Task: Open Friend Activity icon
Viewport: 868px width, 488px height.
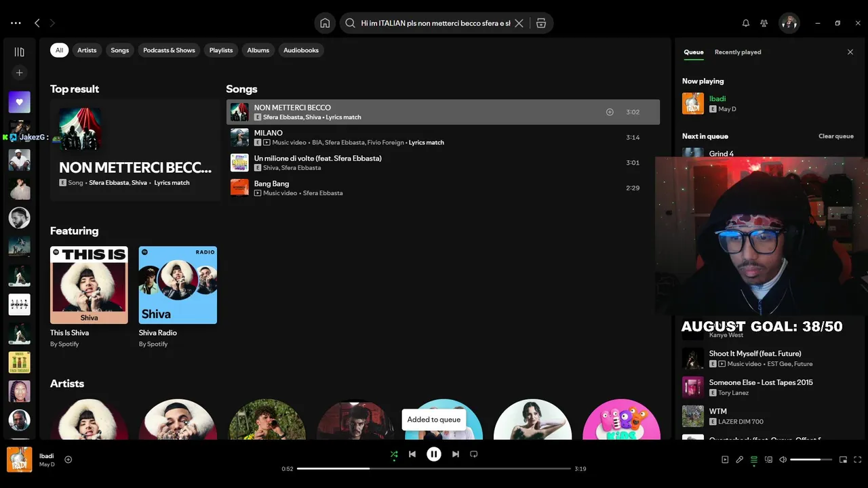Action: coord(764,23)
